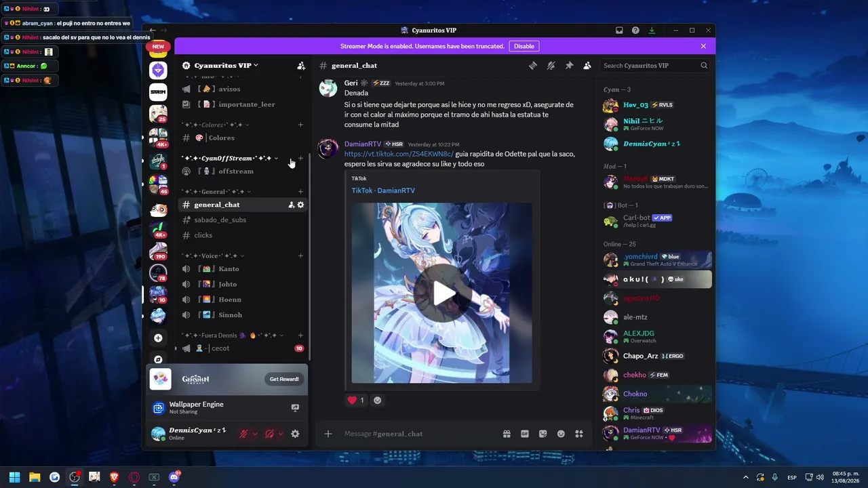Open Discord help
This screenshot has width=868, height=488.
coord(635,30)
